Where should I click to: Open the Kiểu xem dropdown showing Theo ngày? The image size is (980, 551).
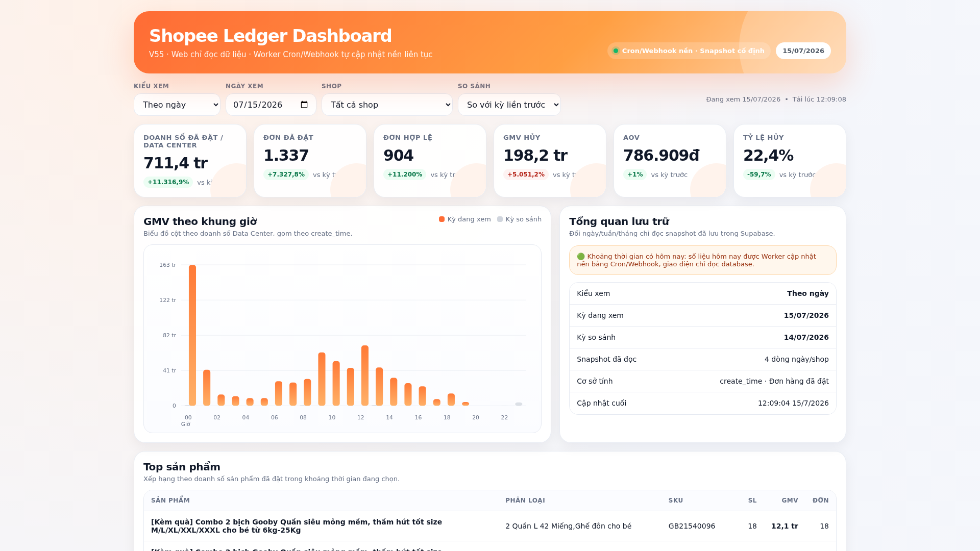tap(177, 105)
